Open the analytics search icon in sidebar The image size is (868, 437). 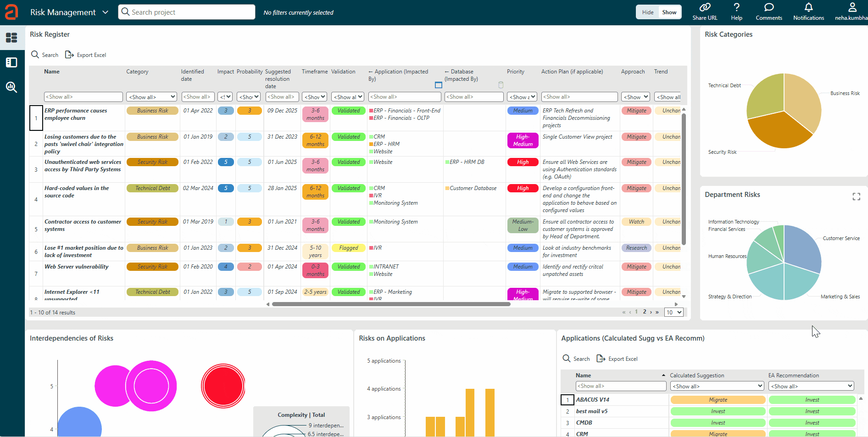pos(11,87)
